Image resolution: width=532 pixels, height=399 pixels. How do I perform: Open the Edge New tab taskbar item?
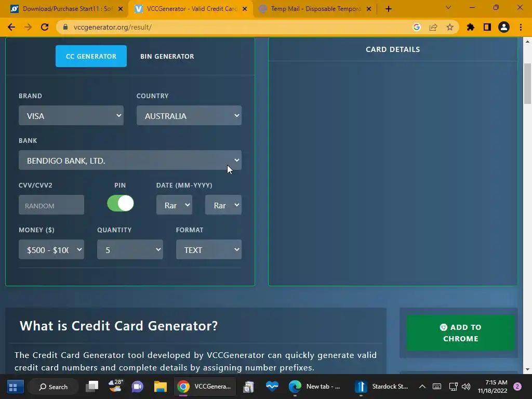pyautogui.click(x=315, y=387)
